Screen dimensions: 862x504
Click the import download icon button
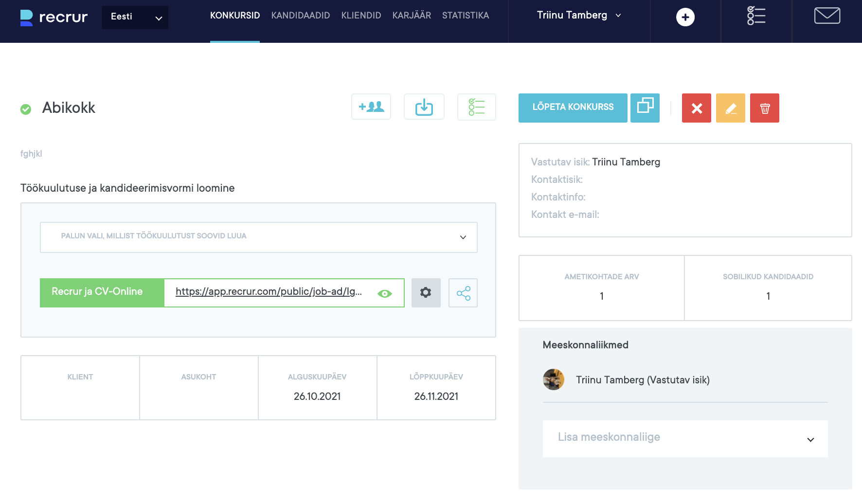[424, 107]
